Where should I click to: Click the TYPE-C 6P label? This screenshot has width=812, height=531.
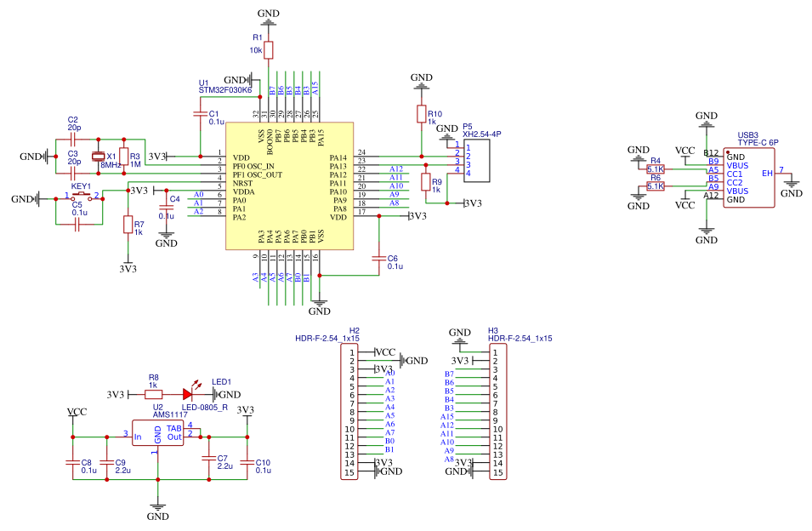(758, 142)
